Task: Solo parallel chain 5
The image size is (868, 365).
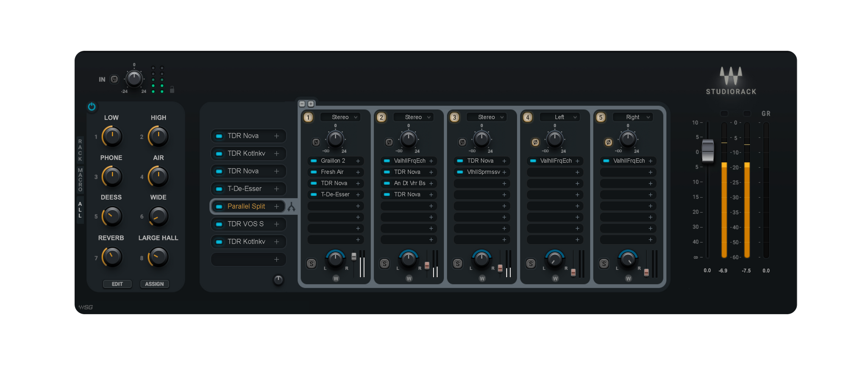Action: [604, 264]
